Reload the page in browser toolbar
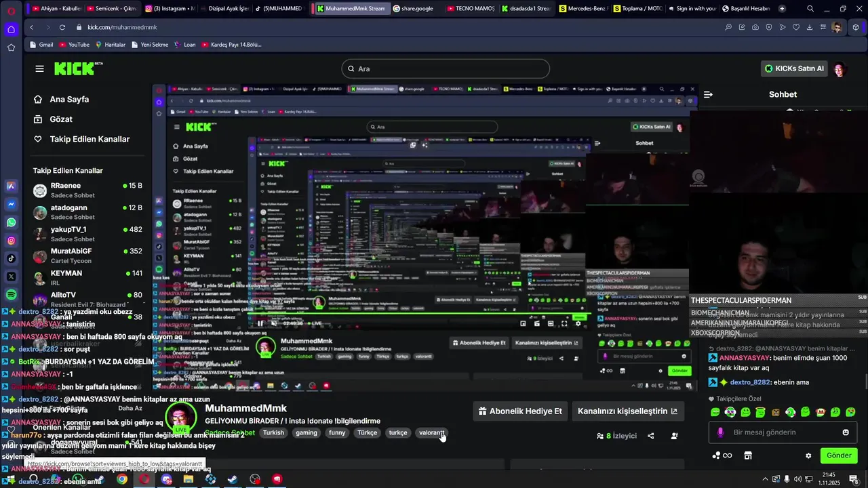This screenshot has width=868, height=488. point(62,27)
